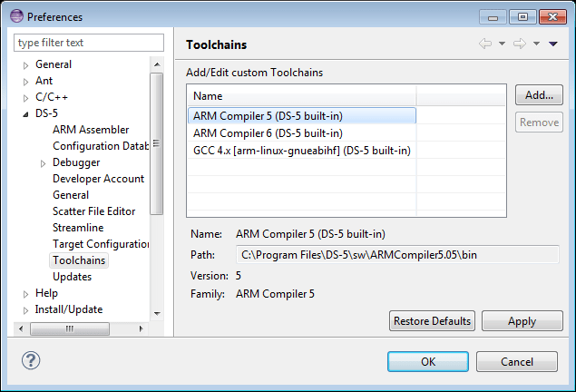Expand the Debugger tree node

[43, 163]
